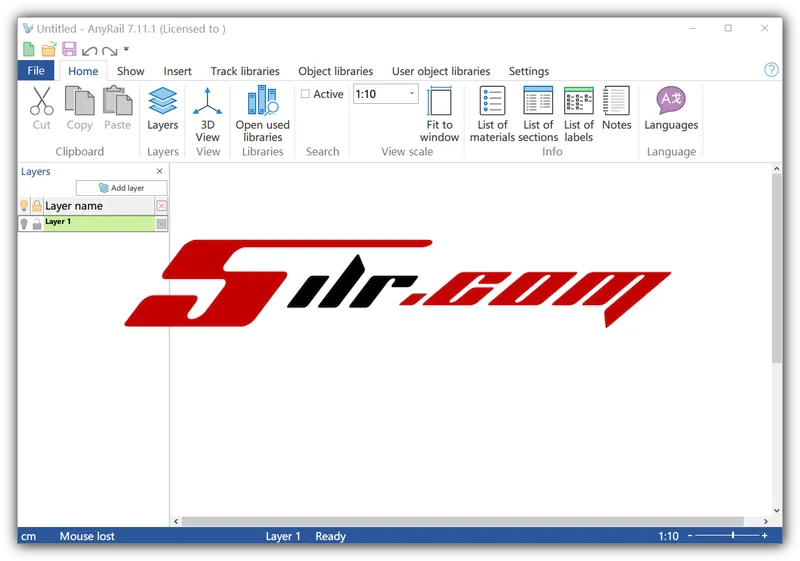
Task: Enable the Active search checkbox
Action: point(305,94)
